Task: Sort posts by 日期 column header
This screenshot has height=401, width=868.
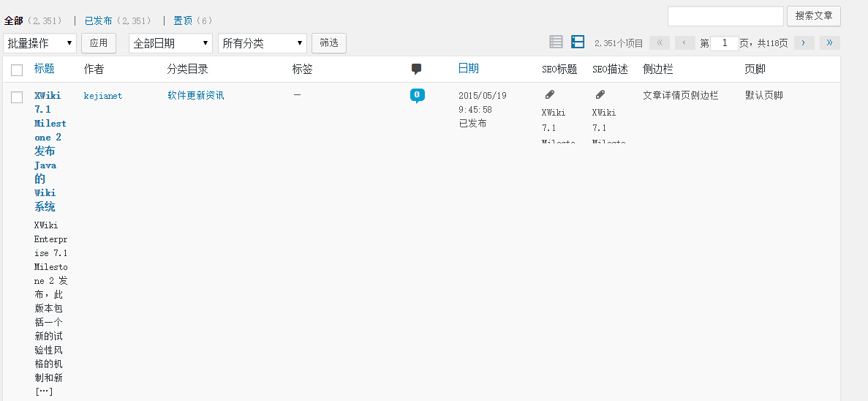Action: click(468, 69)
